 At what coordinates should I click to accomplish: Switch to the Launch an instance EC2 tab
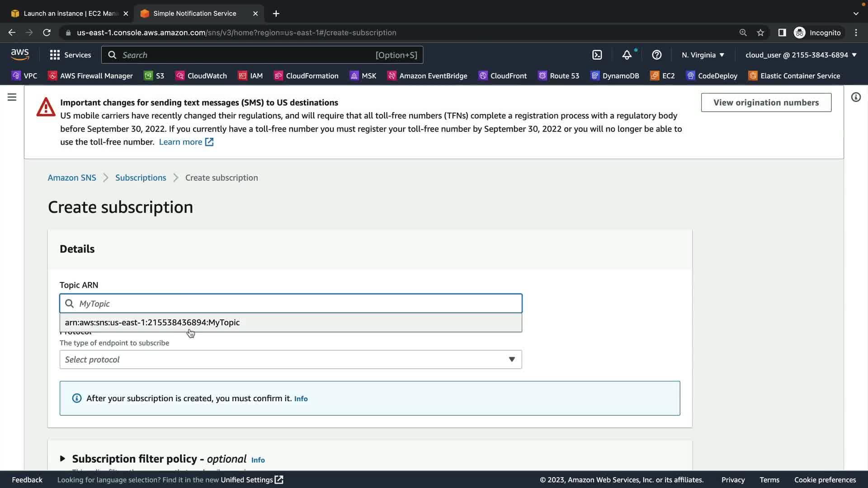(68, 14)
